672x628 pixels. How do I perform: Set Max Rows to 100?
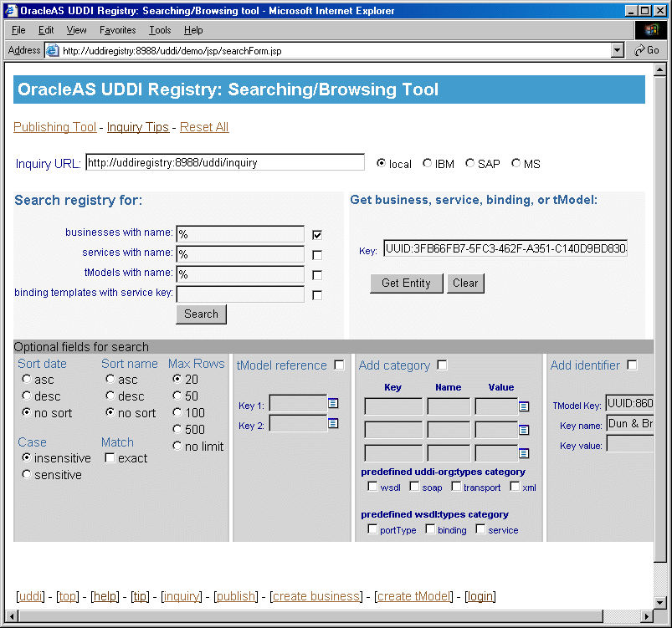point(177,412)
